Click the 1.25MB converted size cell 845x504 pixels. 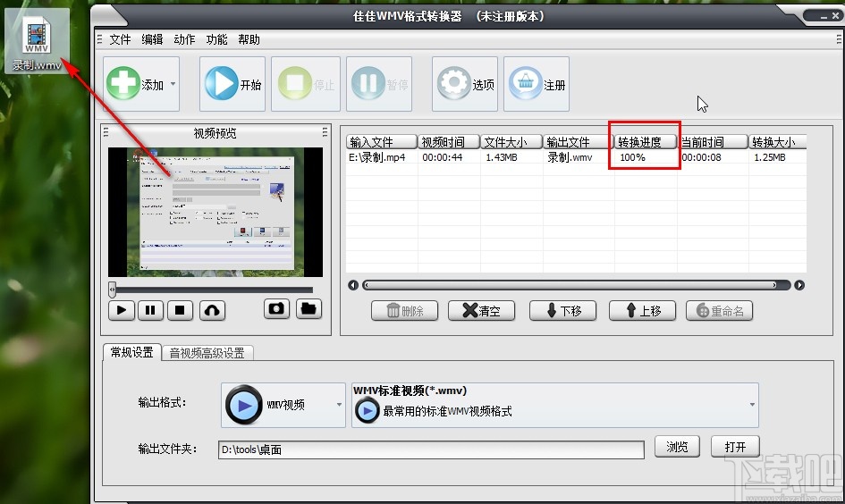[770, 157]
